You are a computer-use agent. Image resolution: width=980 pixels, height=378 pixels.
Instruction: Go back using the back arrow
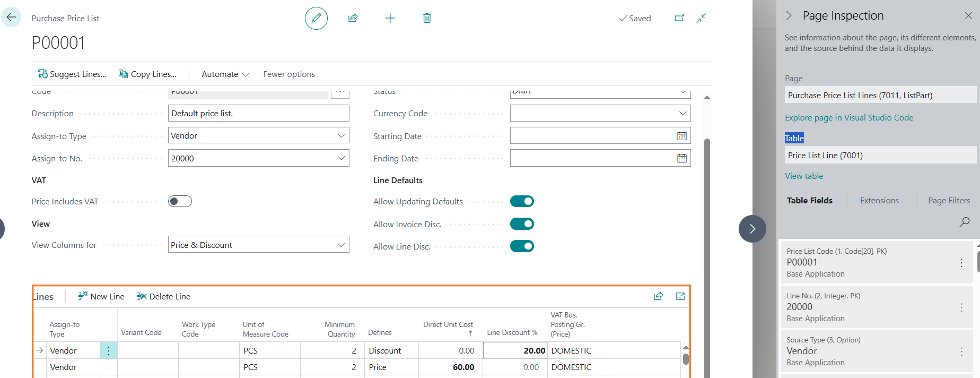11,18
